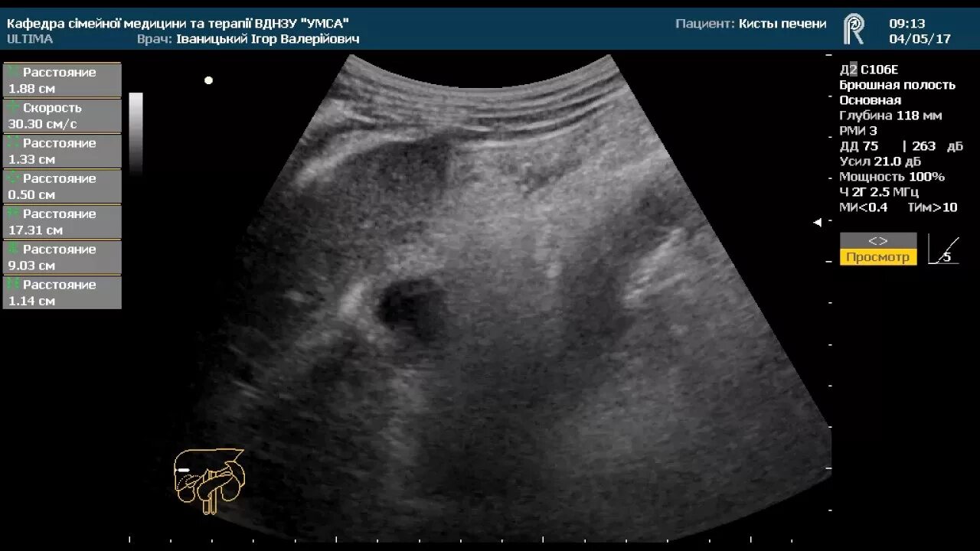
Task: Click caliper icon of 1.14 см distance
Action: (13, 283)
